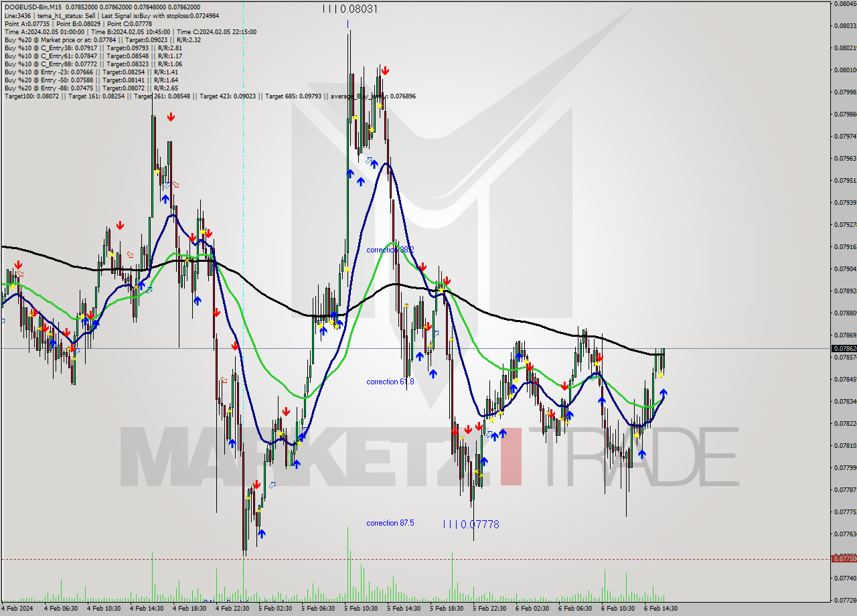Image resolution: width=857 pixels, height=616 pixels.
Task: Select the 'Buy %10 @ Entry -23' line
Action: coord(91,72)
